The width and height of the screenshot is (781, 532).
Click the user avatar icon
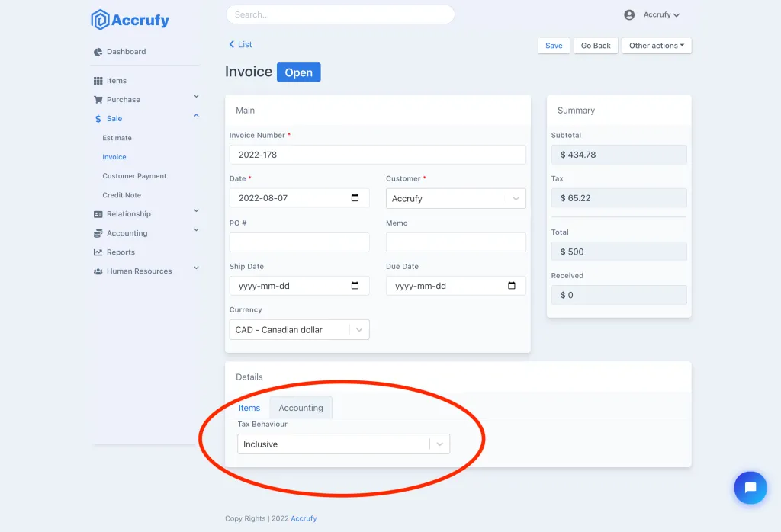tap(629, 15)
